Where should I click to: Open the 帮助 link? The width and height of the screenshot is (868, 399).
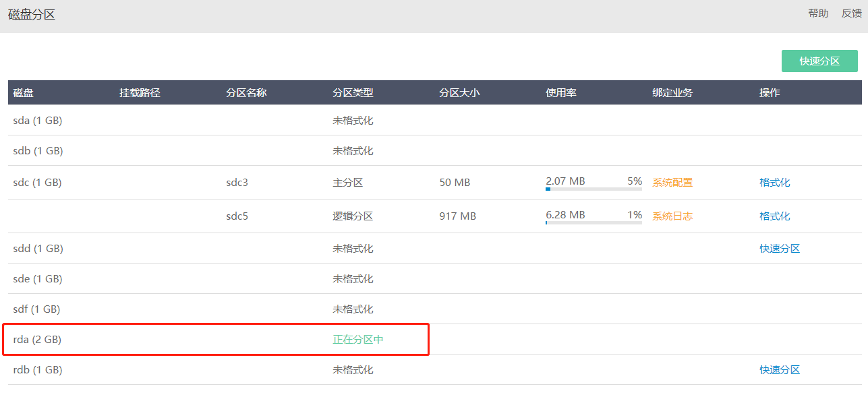coord(818,13)
